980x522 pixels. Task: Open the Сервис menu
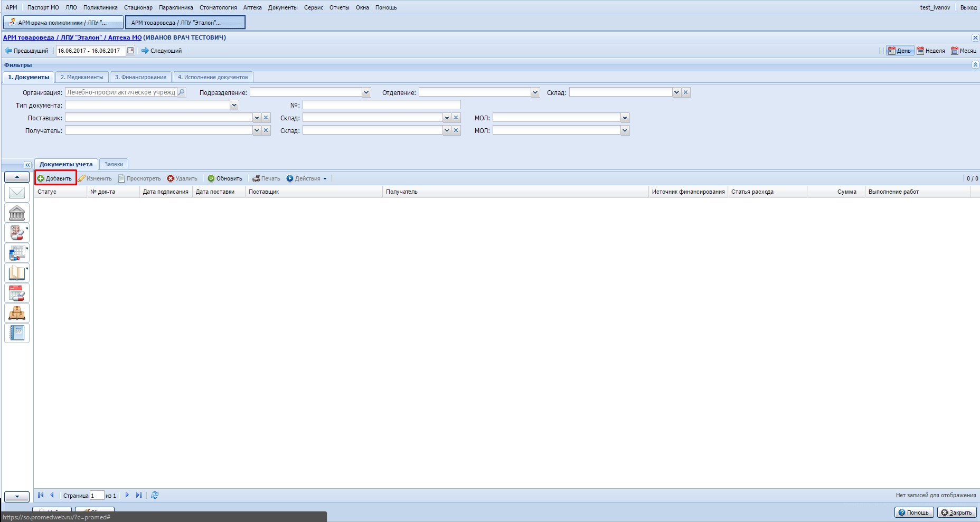click(314, 7)
